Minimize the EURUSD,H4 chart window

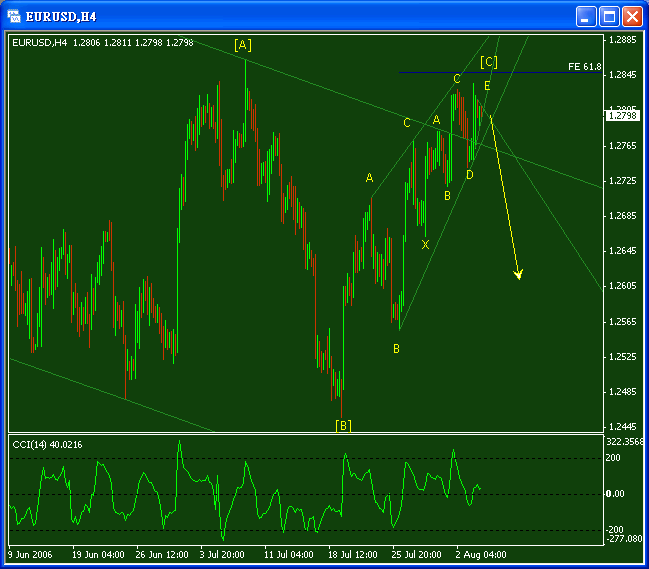586,17
